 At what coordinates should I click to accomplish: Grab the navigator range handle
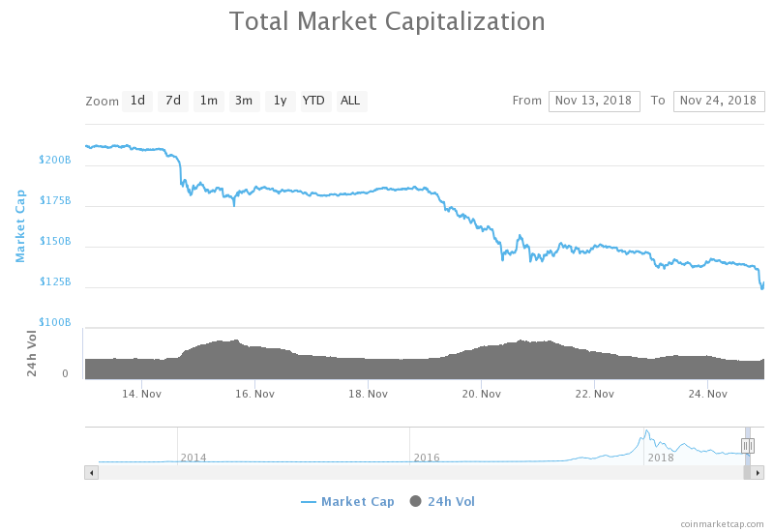[747, 445]
